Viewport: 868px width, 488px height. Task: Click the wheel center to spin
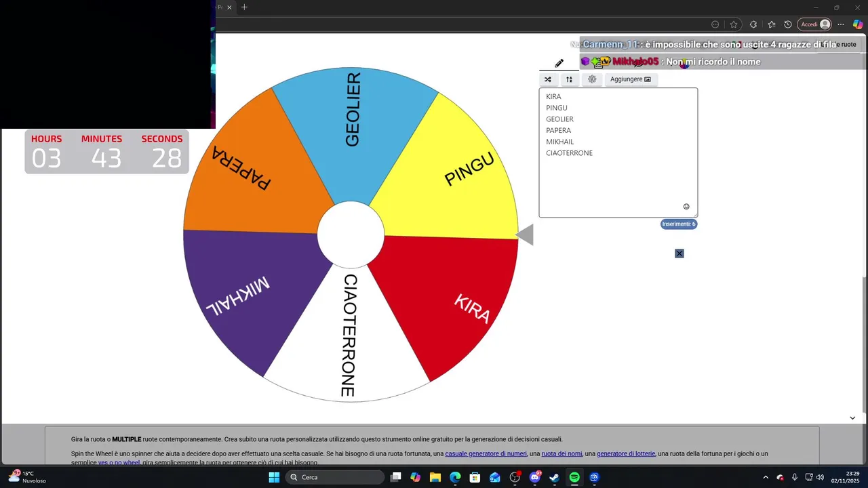pos(351,235)
